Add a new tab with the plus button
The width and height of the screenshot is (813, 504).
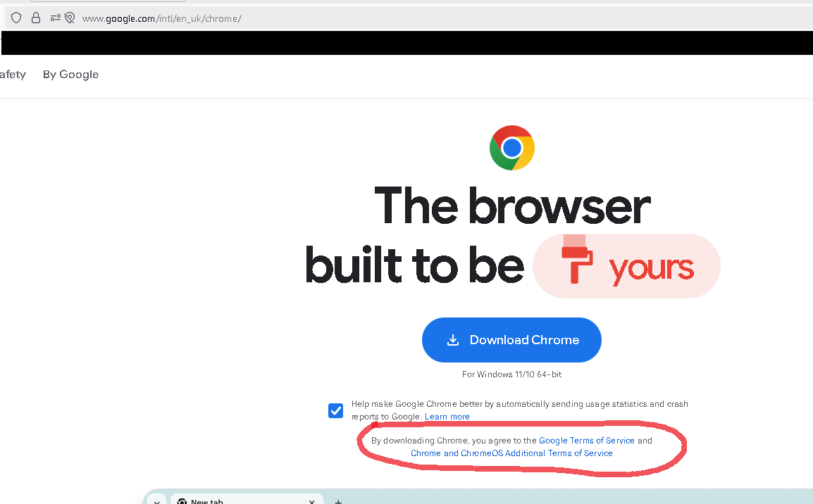[x=338, y=501]
